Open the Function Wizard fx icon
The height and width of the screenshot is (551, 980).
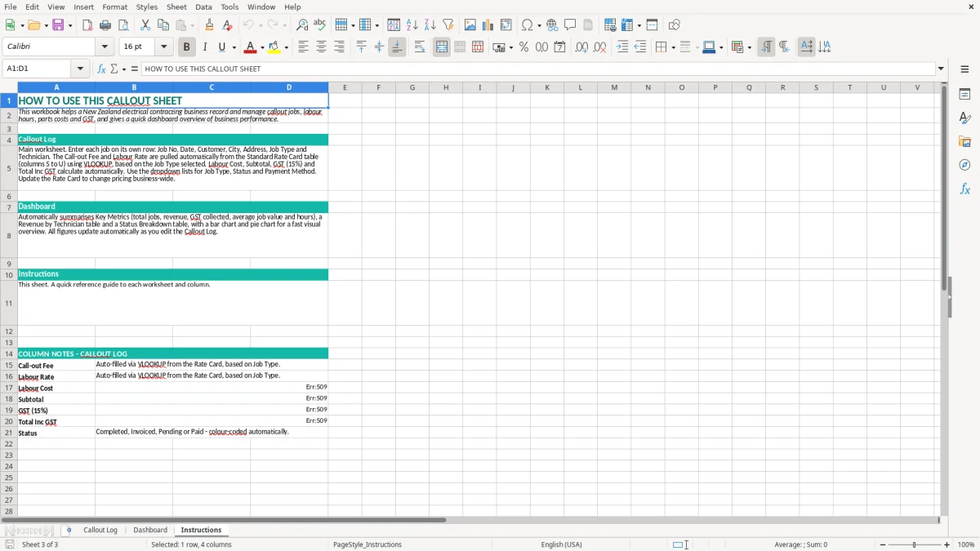point(101,69)
